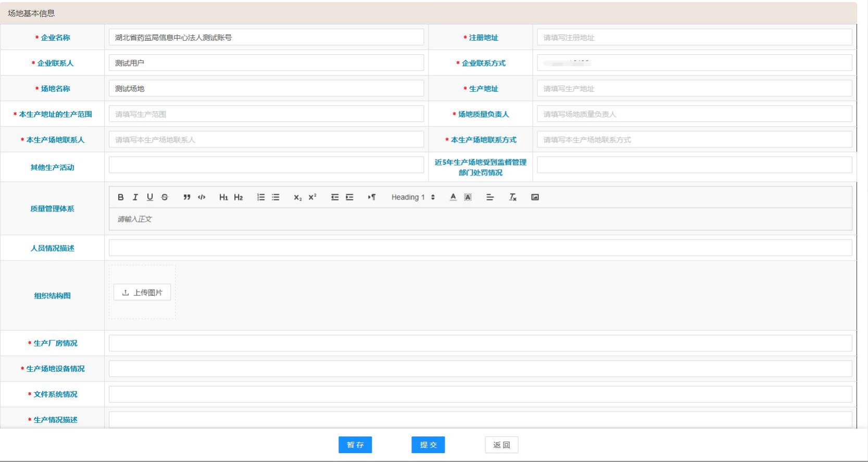Screen dimensions: 868x462
Task: Focus the 企业名称 input field
Action: 266,38
